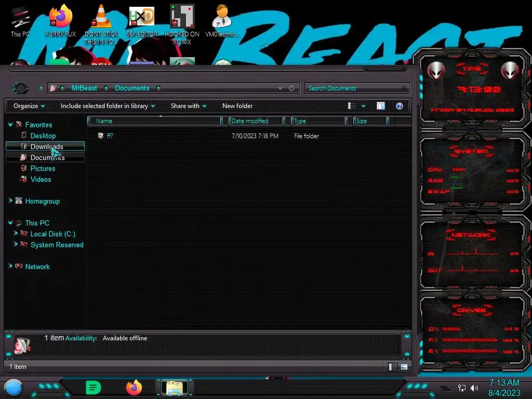Viewport: 532px width, 399px height.
Task: Launch Firefox from the taskbar
Action: 134,388
